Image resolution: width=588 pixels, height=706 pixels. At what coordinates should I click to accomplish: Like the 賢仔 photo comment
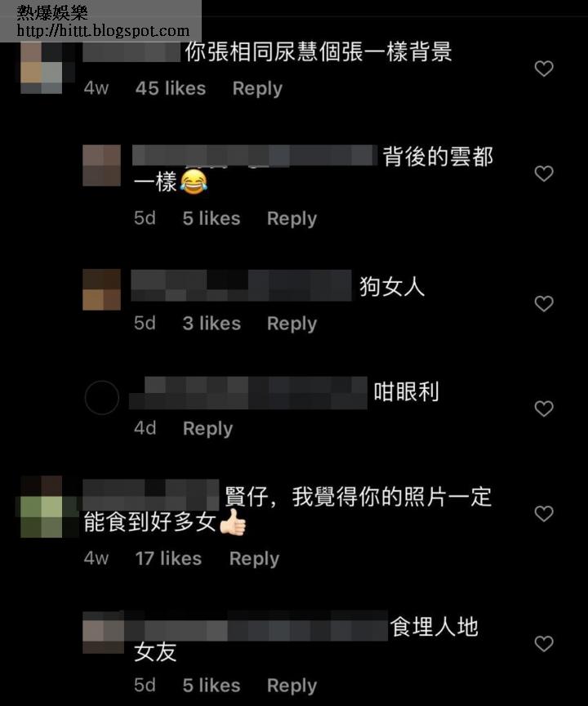coord(543,514)
